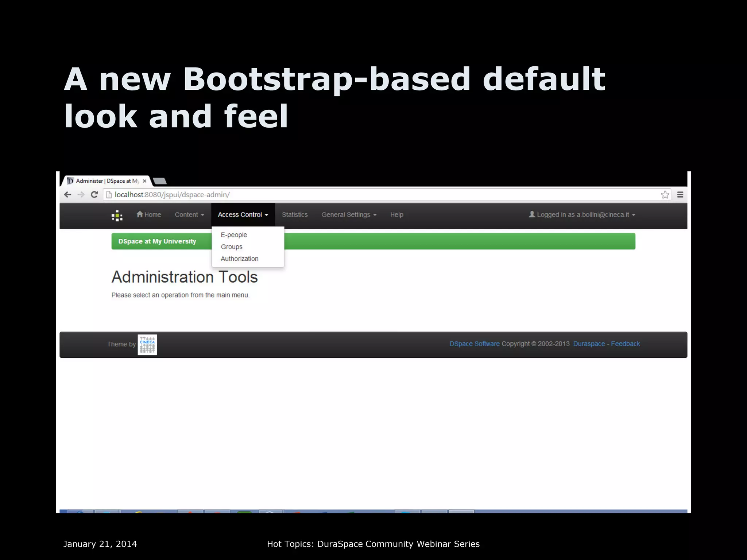Click the Feedback footer link
The image size is (747, 560).
tap(625, 344)
